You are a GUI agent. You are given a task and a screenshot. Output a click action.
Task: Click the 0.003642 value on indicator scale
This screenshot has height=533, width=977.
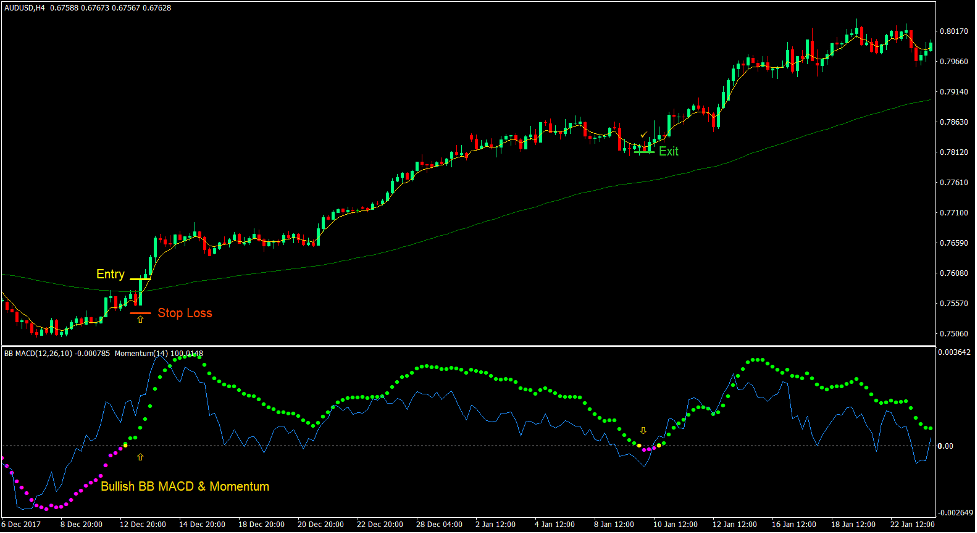(953, 352)
